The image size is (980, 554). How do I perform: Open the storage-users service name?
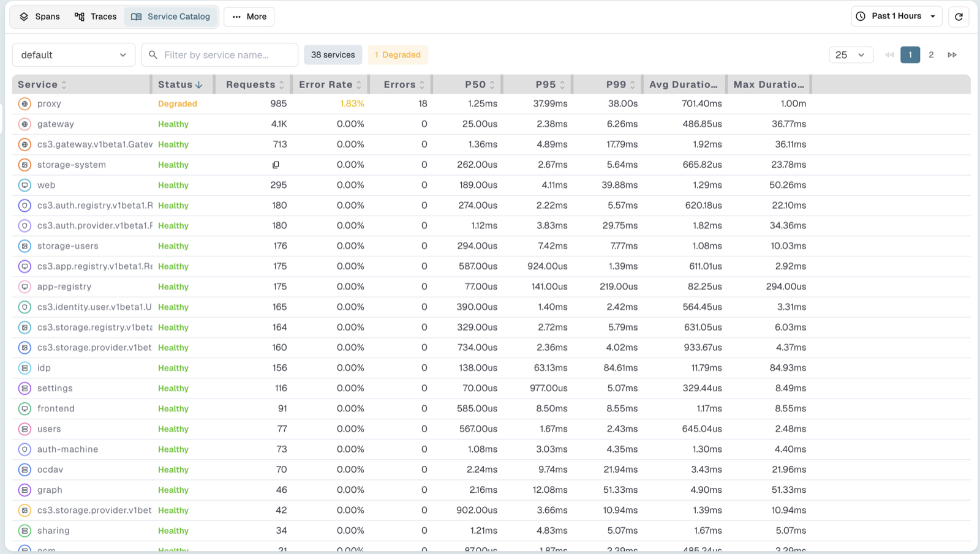click(68, 246)
